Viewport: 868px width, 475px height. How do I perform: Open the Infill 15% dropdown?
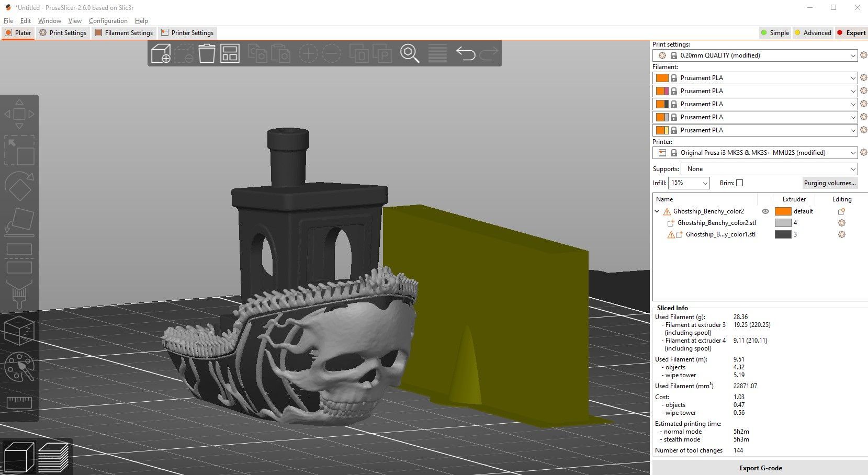(x=689, y=183)
